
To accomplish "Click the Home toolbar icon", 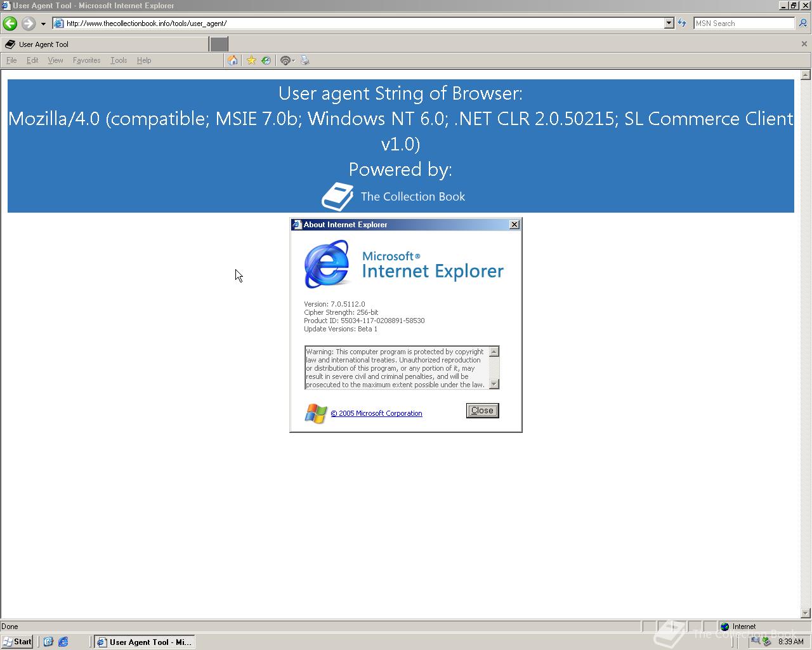I will click(x=233, y=60).
